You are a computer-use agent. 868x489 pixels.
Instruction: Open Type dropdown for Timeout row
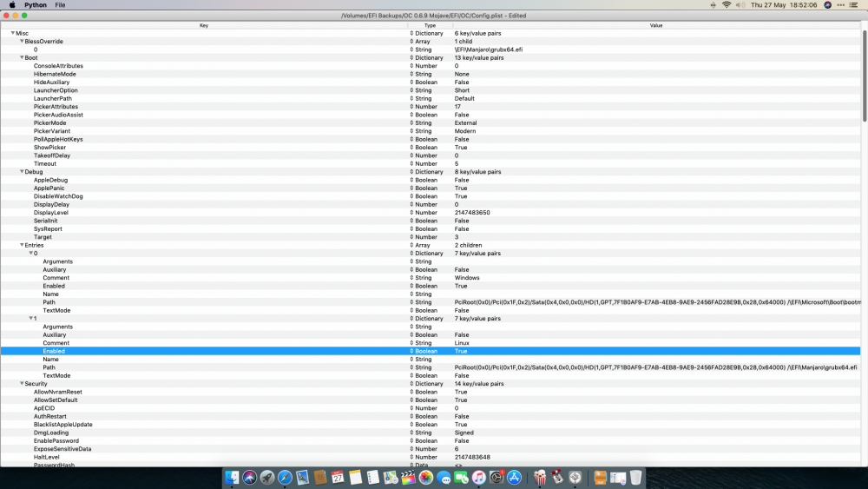point(411,163)
